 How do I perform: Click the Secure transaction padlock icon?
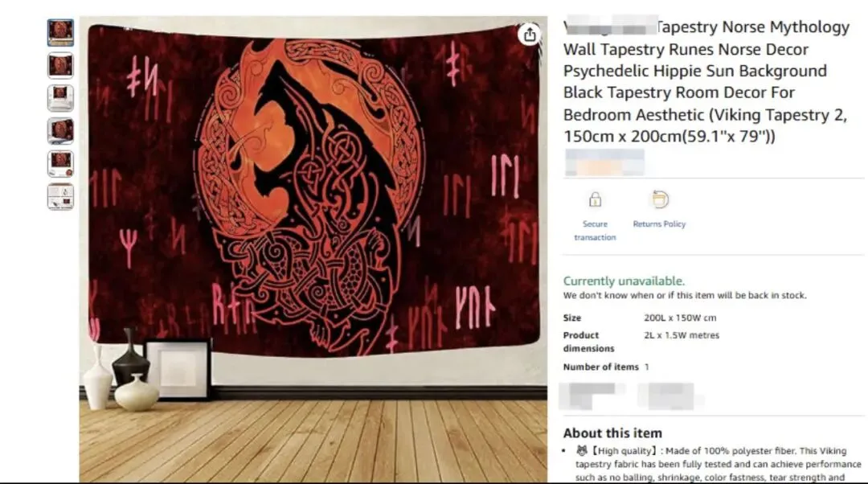(x=595, y=199)
